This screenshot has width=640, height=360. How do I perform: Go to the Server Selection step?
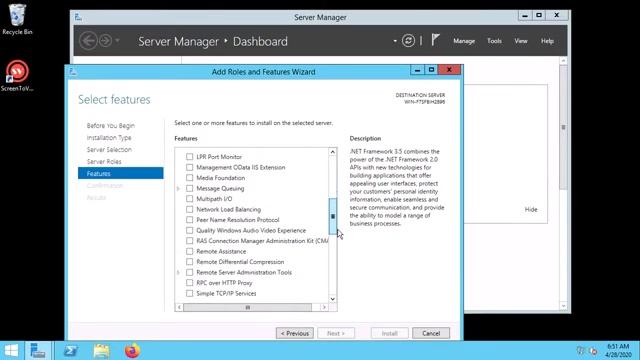(x=109, y=149)
